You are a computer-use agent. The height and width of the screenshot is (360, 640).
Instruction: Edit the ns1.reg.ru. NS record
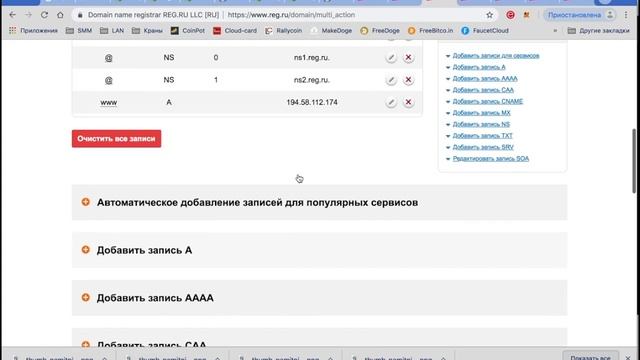(391, 58)
